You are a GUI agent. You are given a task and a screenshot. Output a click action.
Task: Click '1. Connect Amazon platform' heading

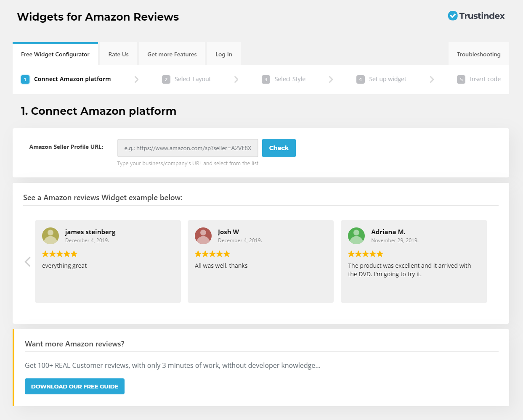point(98,111)
